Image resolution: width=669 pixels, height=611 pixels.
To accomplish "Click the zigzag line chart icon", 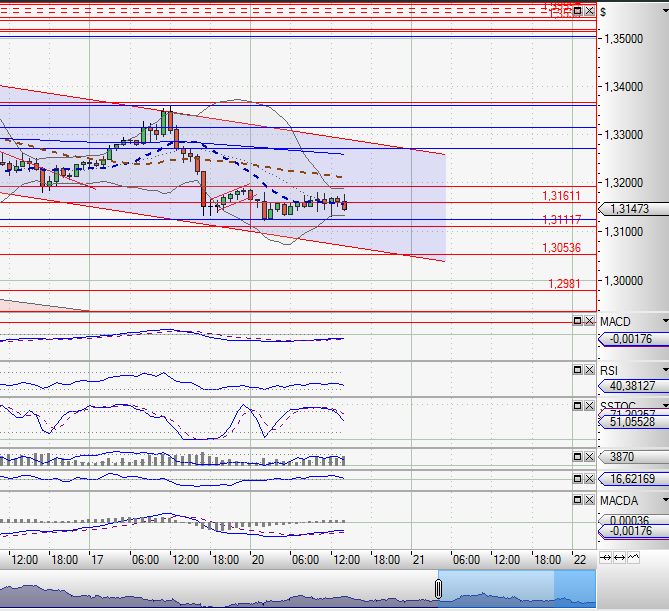I will pyautogui.click(x=634, y=557).
